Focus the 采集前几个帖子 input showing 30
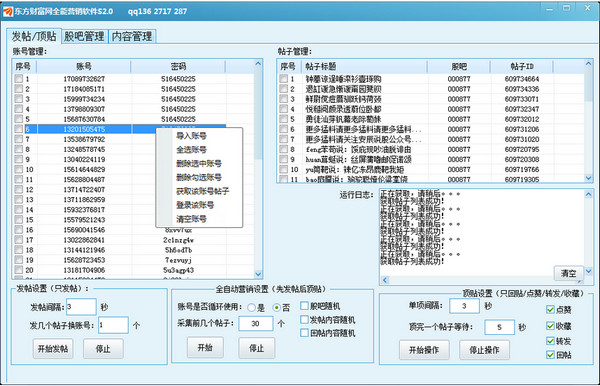 click(x=256, y=323)
